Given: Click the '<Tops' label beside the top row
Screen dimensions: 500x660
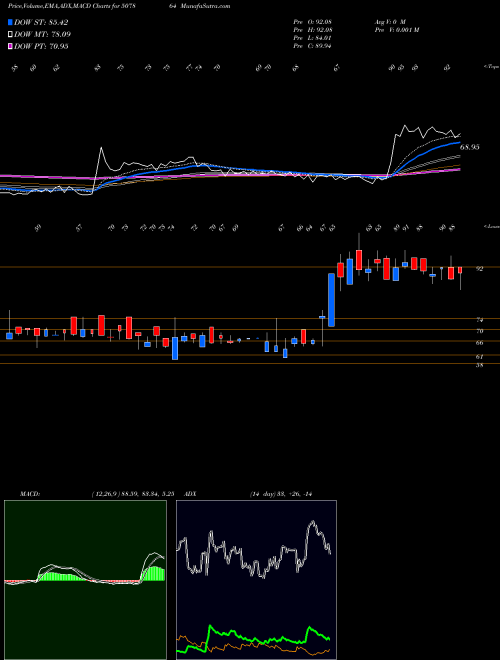Looking at the screenshot, I should coord(491,67).
